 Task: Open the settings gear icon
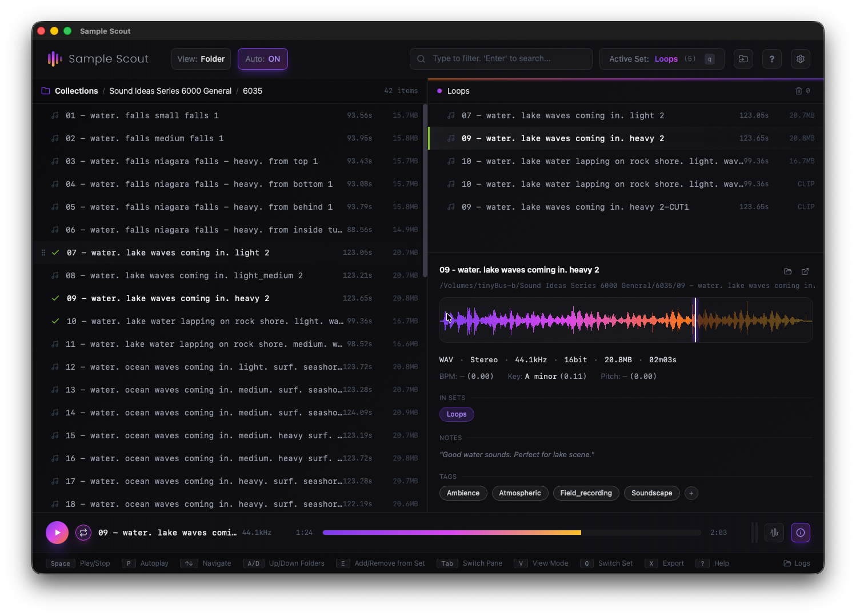(800, 59)
